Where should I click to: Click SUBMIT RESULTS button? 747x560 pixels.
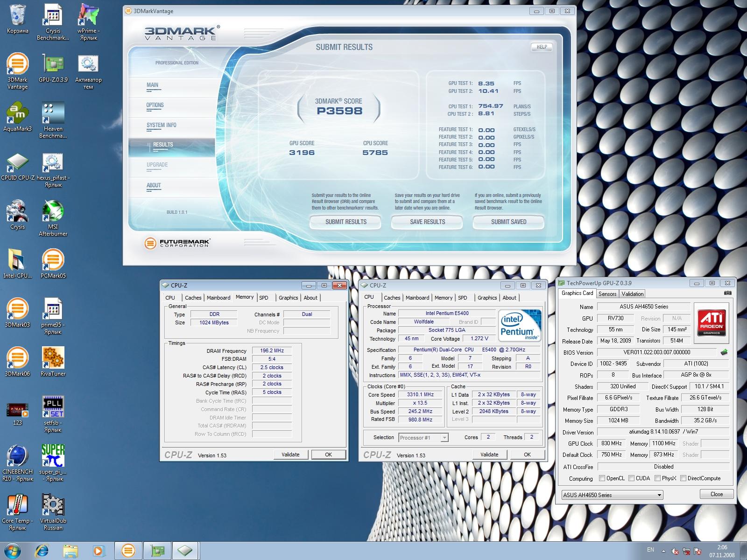click(x=345, y=222)
